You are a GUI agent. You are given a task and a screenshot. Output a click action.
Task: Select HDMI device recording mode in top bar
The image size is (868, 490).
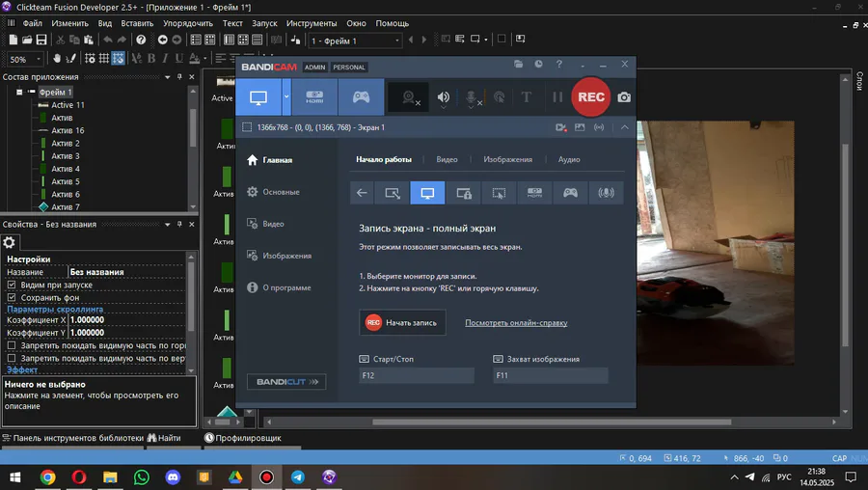click(x=314, y=96)
